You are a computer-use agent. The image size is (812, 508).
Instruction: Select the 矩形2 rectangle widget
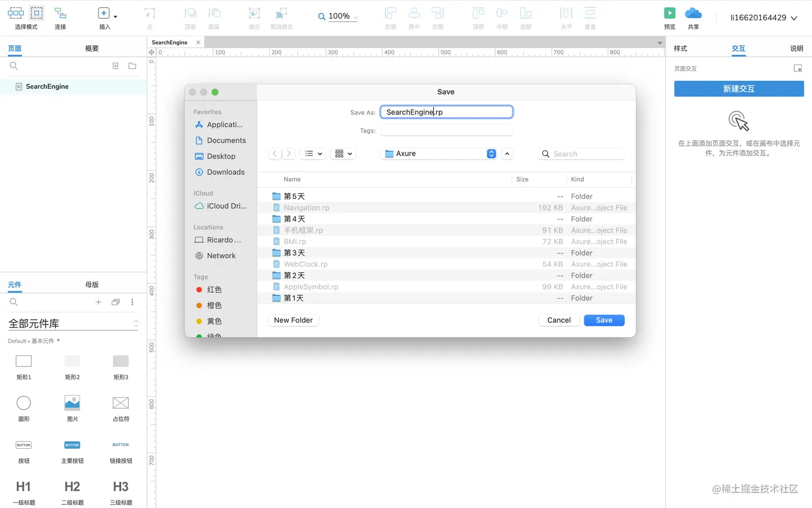click(72, 367)
